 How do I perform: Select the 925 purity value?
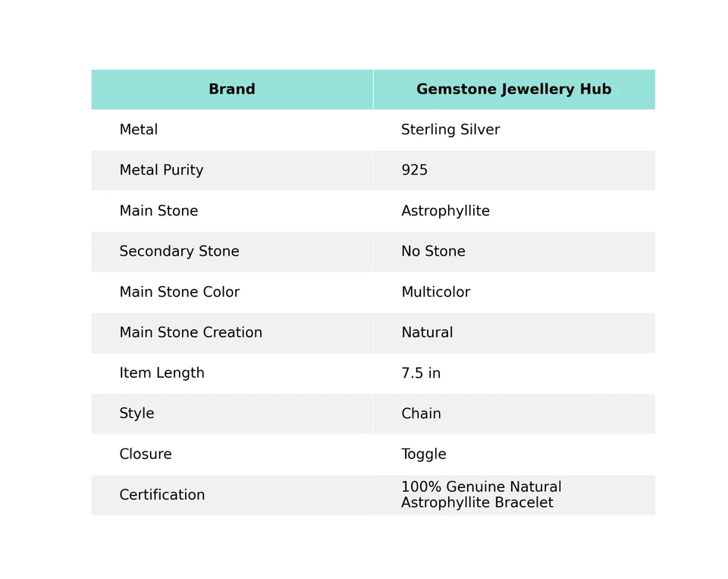415,171
